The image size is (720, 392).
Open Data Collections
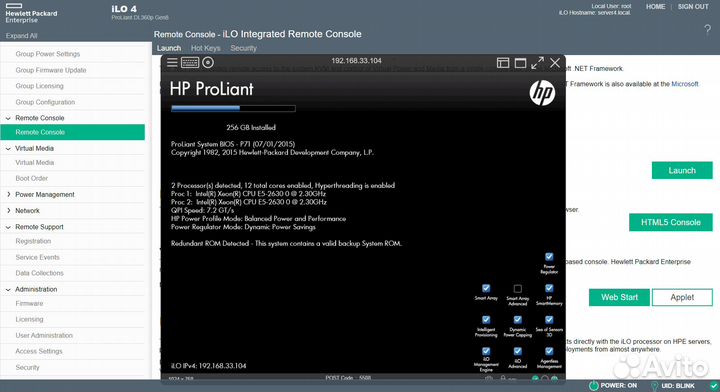pos(39,273)
